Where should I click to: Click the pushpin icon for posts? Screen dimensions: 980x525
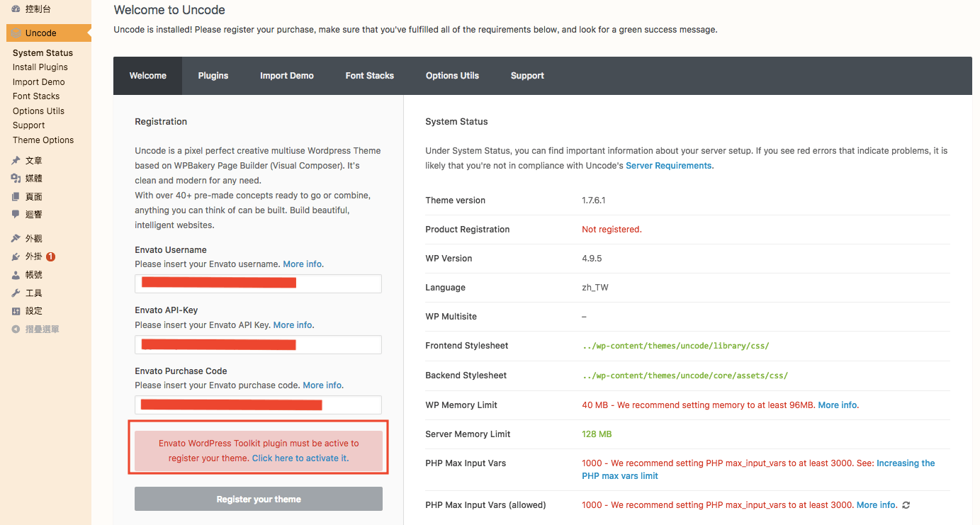[16, 161]
